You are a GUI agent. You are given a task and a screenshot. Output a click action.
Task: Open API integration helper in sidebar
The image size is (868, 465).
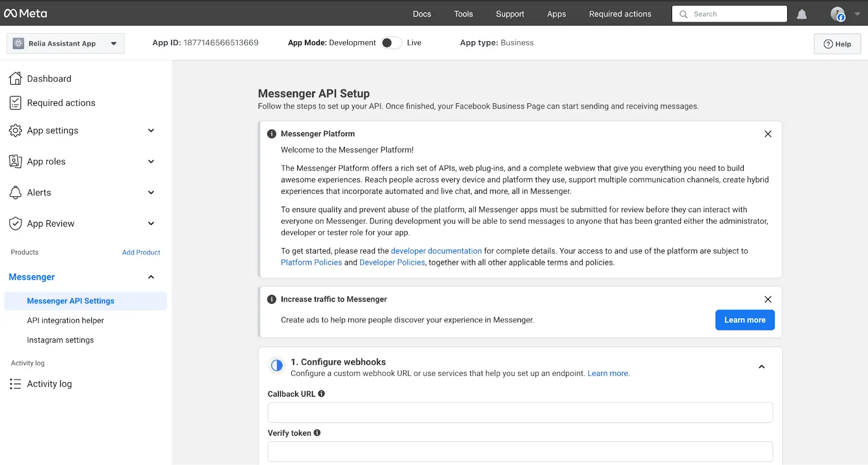(66, 321)
